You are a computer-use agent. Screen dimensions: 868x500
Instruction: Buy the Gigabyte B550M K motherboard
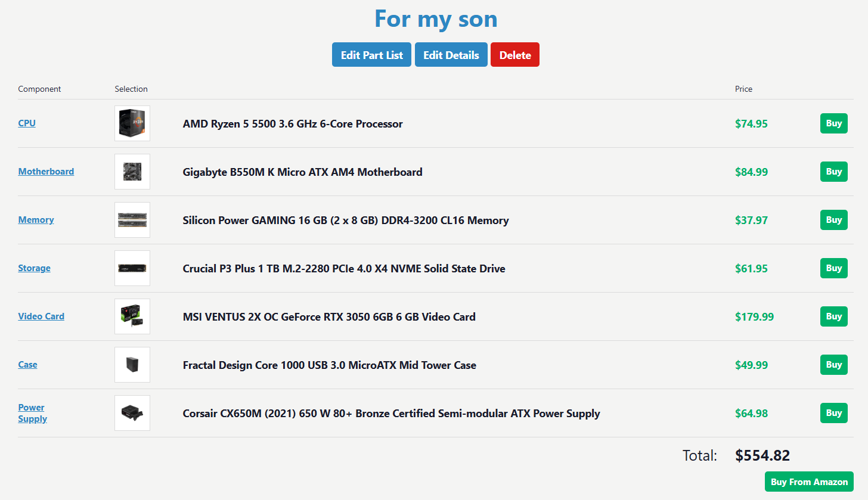point(833,172)
